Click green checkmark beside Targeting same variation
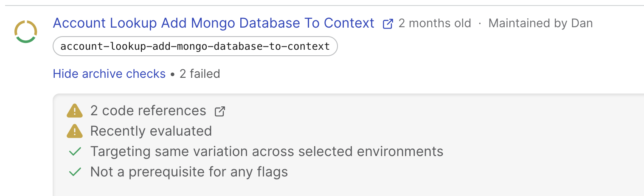644x196 pixels. tap(75, 151)
